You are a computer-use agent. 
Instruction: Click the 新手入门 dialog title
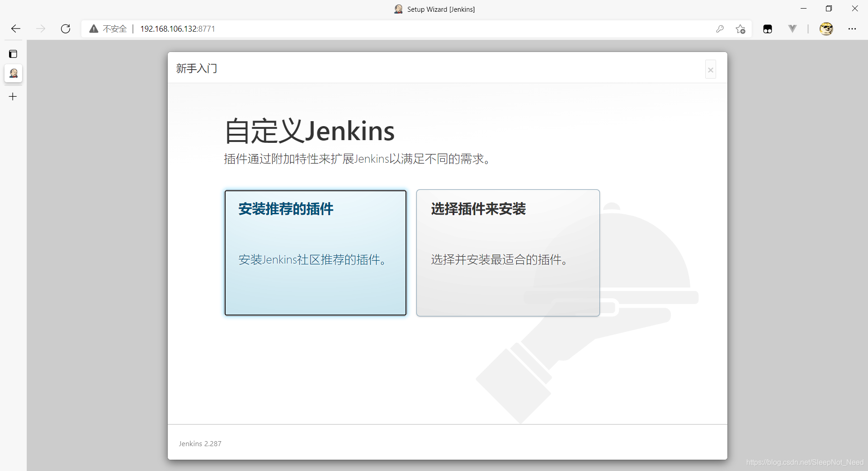click(x=197, y=68)
